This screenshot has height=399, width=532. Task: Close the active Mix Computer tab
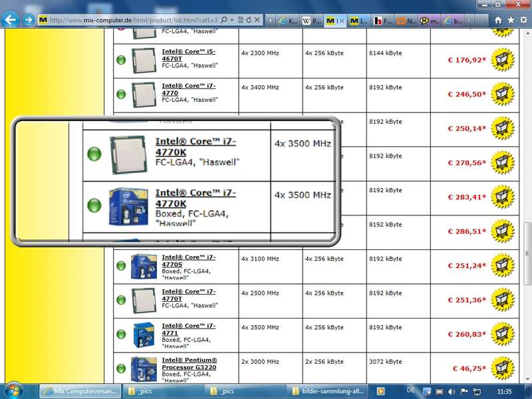point(342,21)
